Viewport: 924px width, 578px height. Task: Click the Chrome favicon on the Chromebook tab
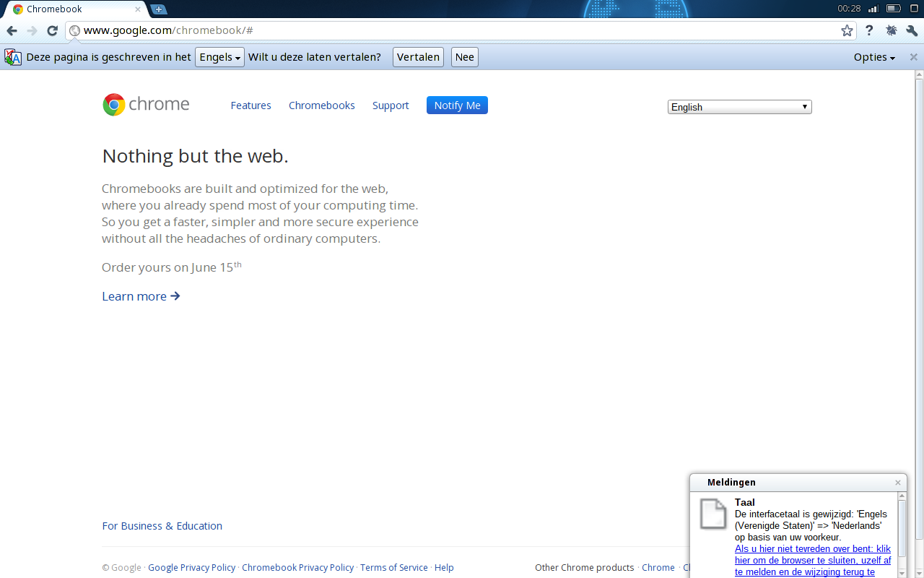point(18,9)
